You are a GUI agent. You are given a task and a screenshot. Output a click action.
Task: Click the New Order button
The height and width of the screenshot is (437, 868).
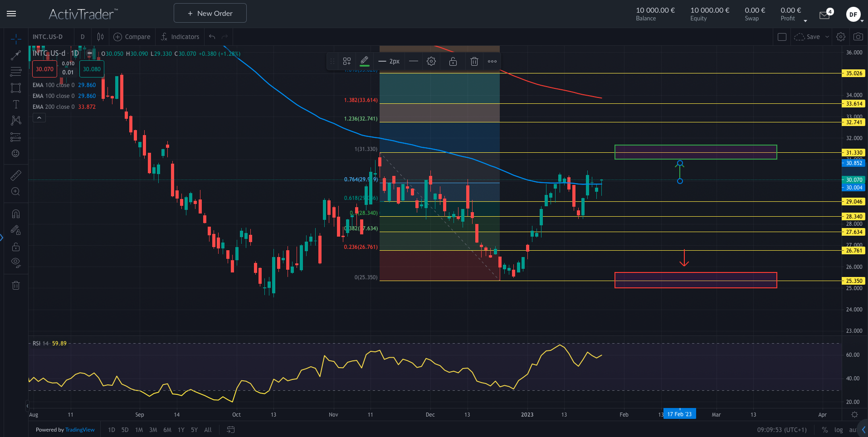click(x=210, y=13)
